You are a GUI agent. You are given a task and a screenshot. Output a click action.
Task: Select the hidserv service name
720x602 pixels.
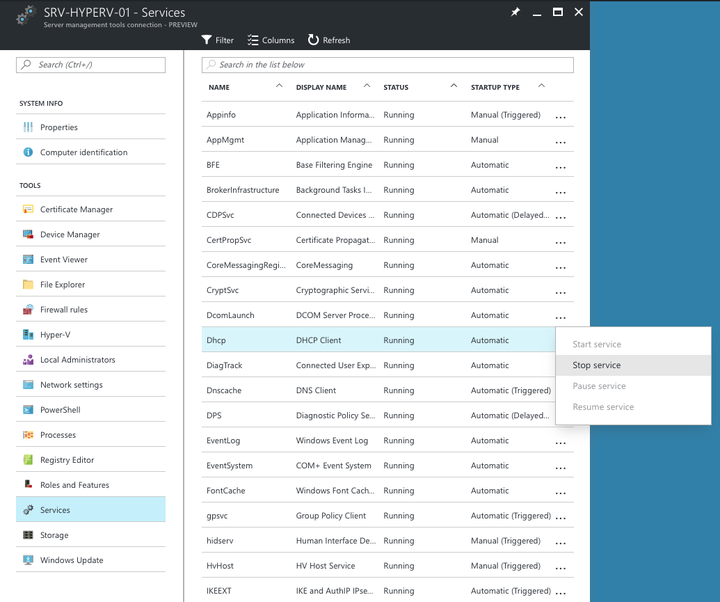coord(219,540)
